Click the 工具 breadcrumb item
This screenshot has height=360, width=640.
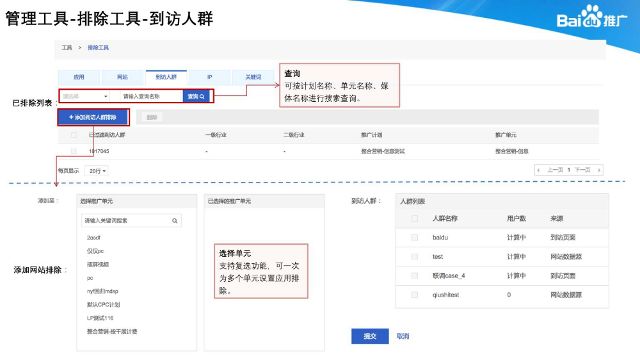(x=67, y=48)
